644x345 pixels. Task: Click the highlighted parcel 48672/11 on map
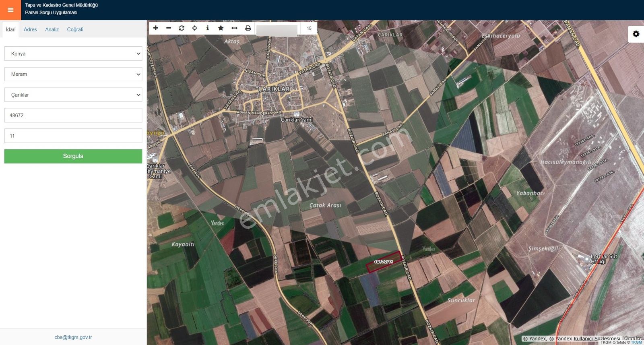[x=384, y=262]
